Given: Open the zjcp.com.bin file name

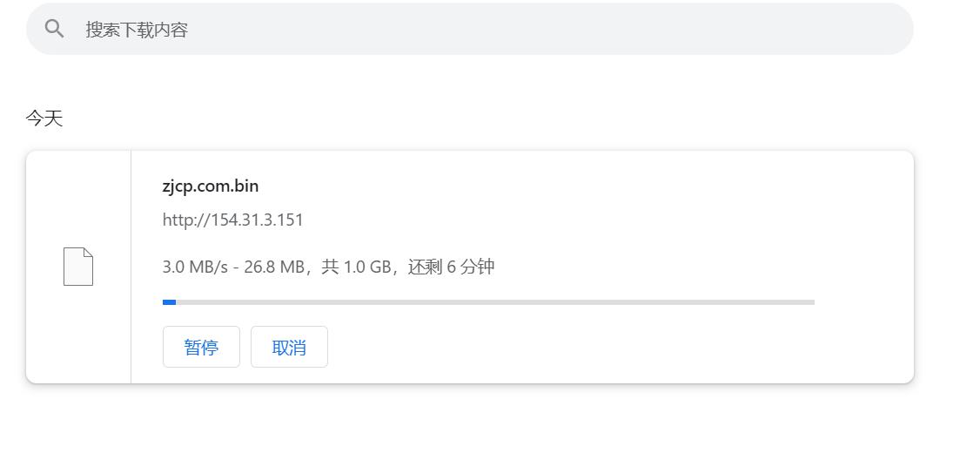Looking at the screenshot, I should point(211,186).
